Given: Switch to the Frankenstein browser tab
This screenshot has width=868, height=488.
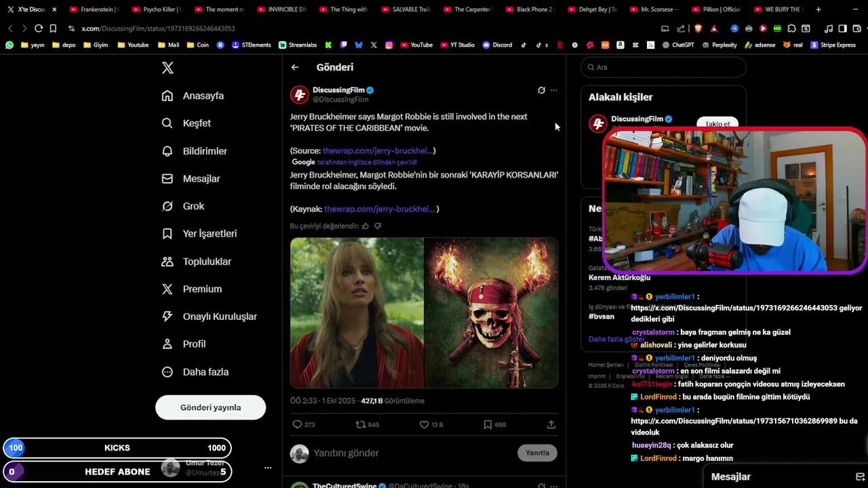Looking at the screenshot, I should point(95,9).
